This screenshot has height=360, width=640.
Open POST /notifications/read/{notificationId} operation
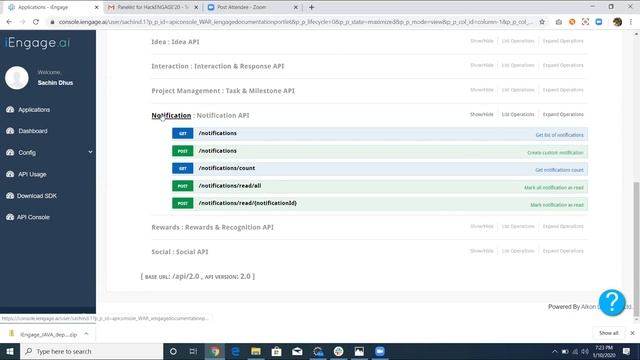(380, 204)
